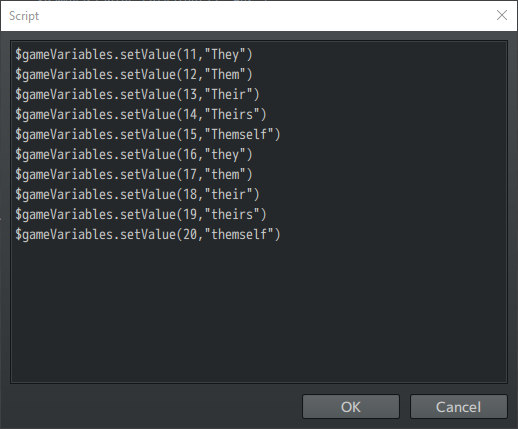Click the script line setting variable 13 "Their"

click(x=137, y=94)
